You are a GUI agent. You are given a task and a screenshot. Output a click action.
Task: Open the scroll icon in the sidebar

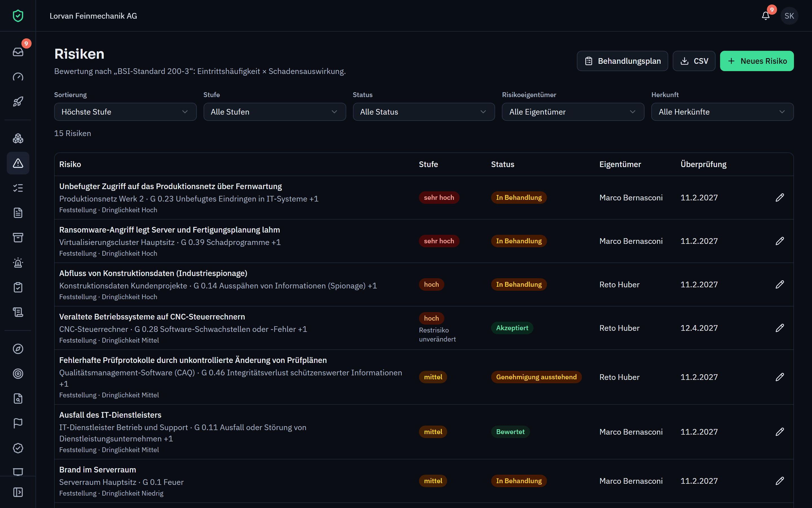coord(18,312)
